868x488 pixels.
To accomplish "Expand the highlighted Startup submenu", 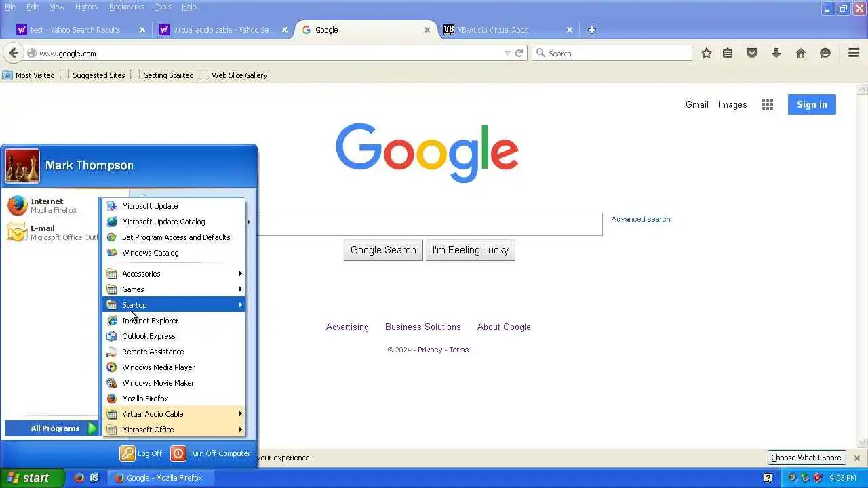I will 174,305.
